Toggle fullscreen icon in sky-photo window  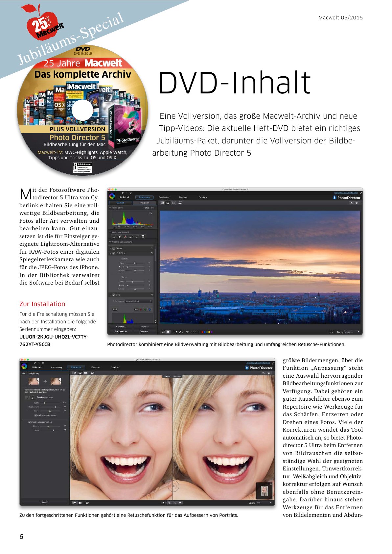pos(361,193)
